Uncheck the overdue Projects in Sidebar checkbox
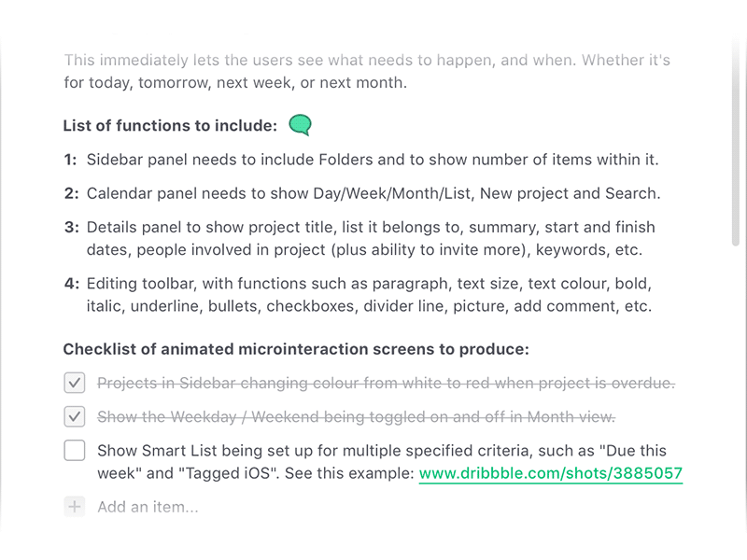The height and width of the screenshot is (560, 747). [75, 383]
